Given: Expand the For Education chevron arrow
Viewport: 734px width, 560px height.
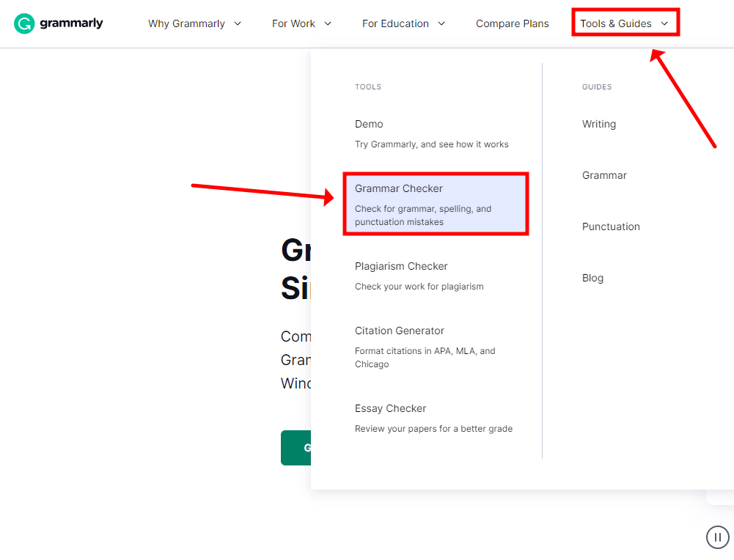Looking at the screenshot, I should pos(441,23).
